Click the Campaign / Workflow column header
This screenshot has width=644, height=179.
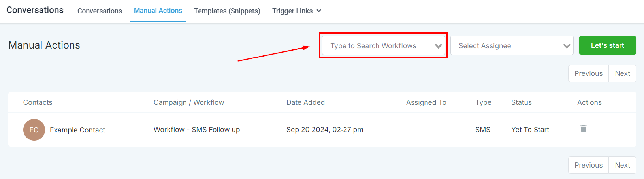[189, 102]
